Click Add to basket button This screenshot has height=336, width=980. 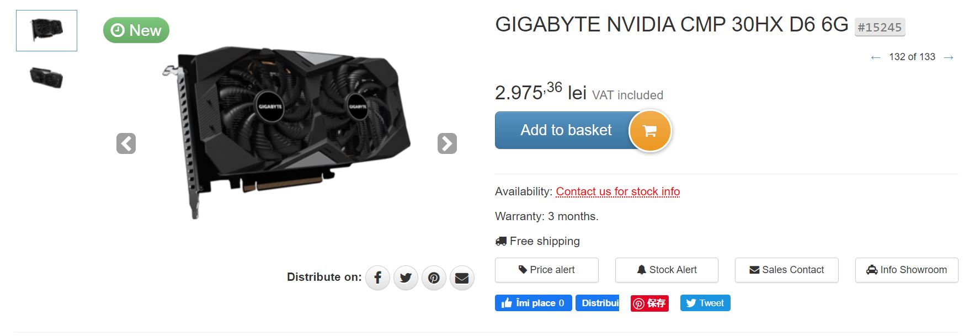click(x=566, y=130)
